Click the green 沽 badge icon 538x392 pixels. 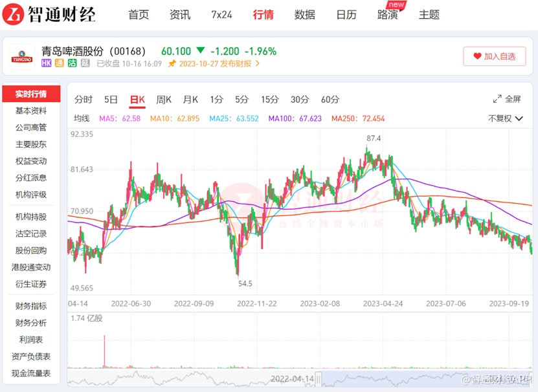(73, 63)
